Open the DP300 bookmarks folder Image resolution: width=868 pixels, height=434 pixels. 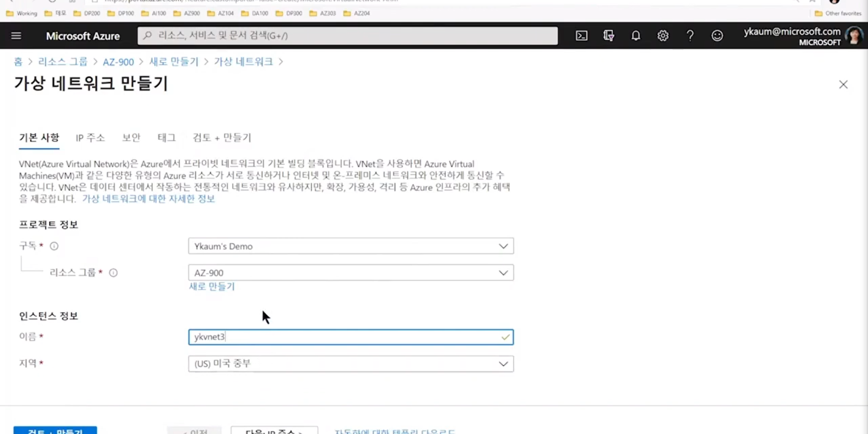click(x=289, y=13)
